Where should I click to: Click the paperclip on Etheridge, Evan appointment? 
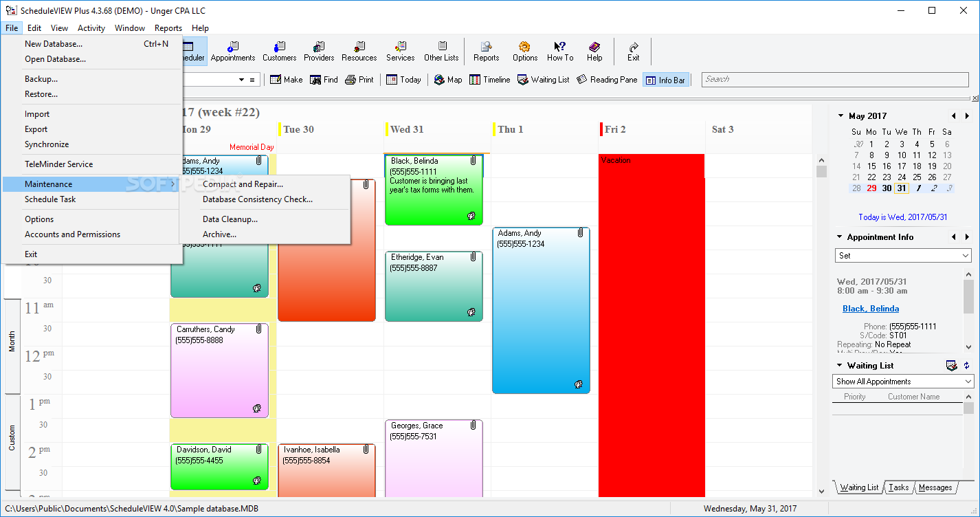tap(473, 257)
